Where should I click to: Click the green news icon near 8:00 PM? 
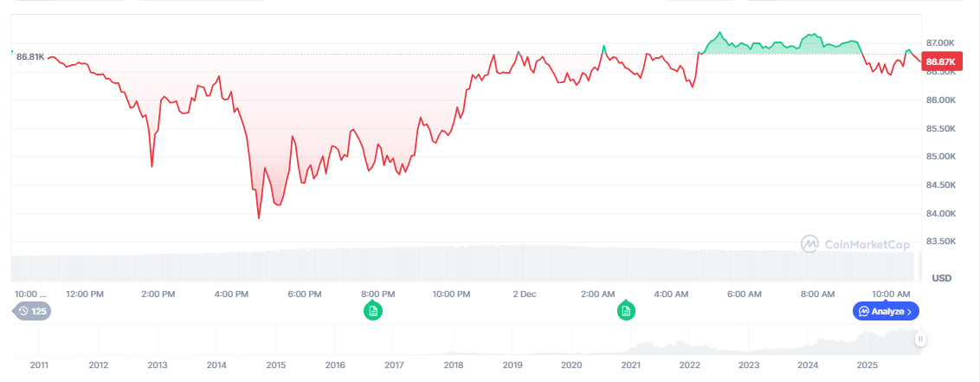[373, 310]
